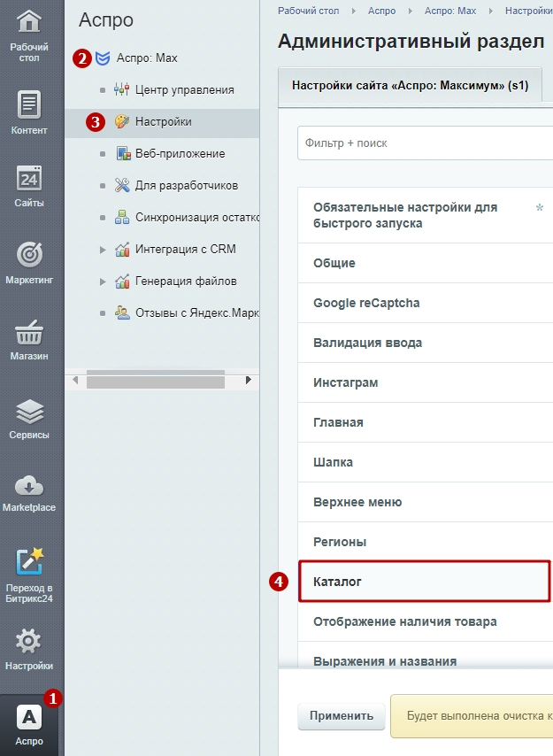Click the Аспро breadcrumb link
This screenshot has height=756, width=553.
(382, 11)
